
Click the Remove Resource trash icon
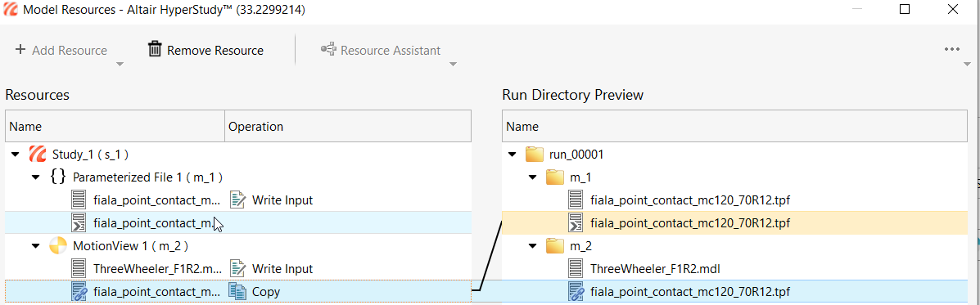155,49
